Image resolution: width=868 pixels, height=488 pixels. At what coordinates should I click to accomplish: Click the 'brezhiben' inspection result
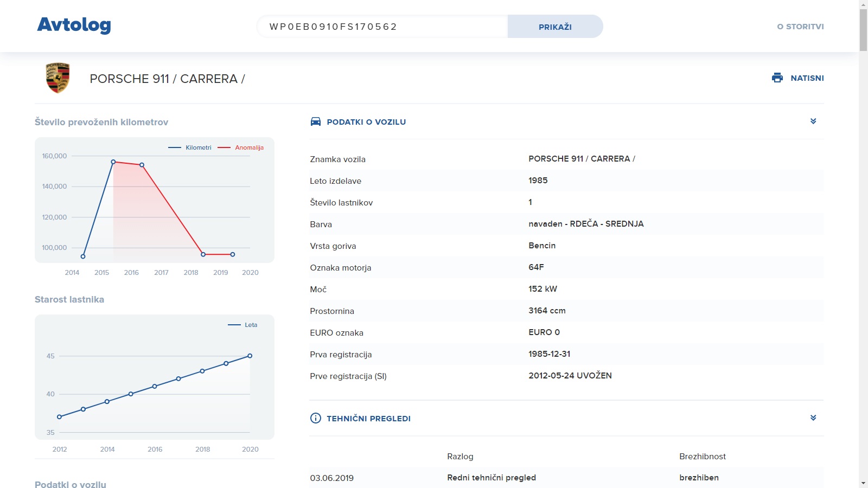[x=699, y=478]
